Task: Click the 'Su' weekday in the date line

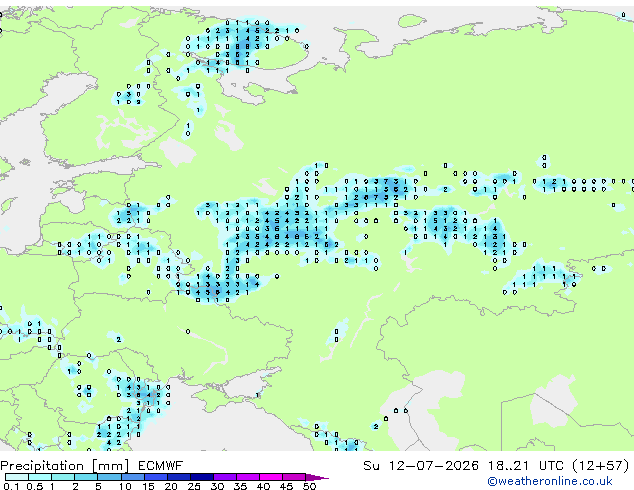Action: 371,466
